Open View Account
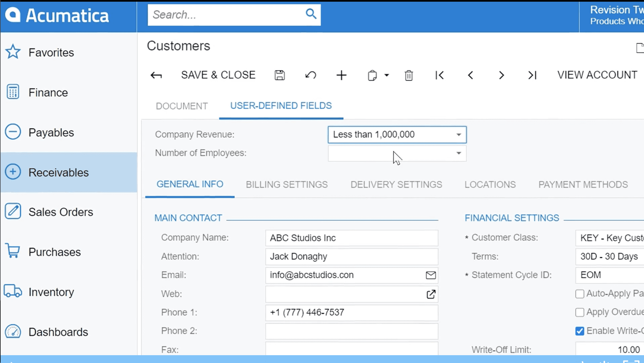Viewport: 644px width, 363px height. click(x=597, y=75)
